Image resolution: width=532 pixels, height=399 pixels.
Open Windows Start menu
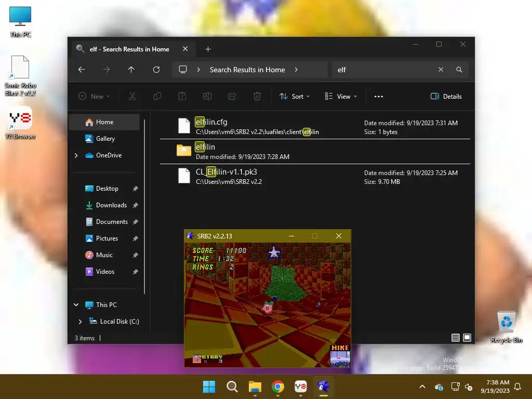click(x=209, y=387)
